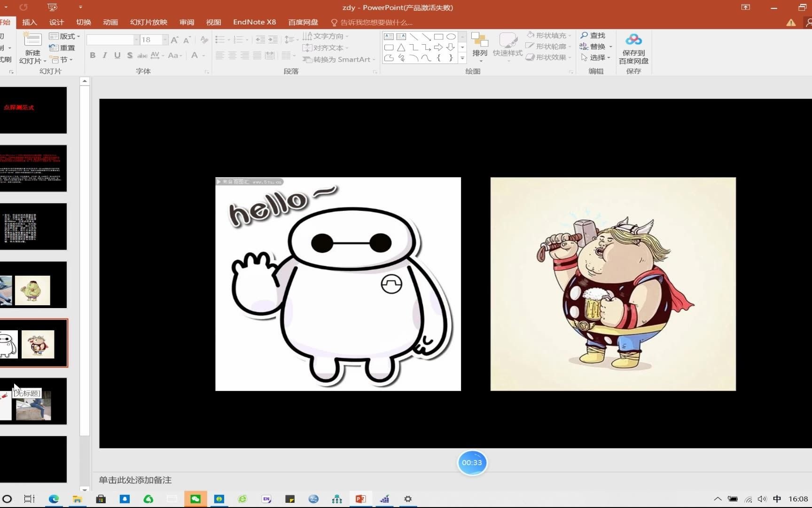Expand the shapes gallery more button
Screen dimensions: 812x508
[462, 58]
